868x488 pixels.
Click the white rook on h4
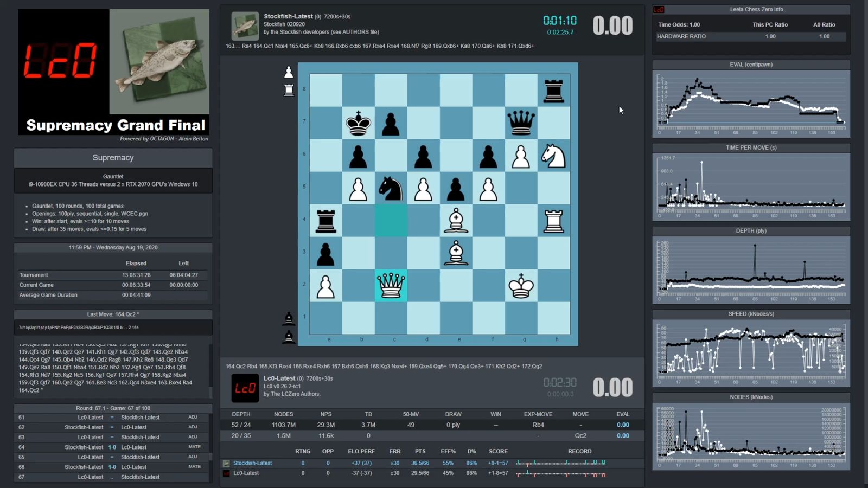point(553,221)
